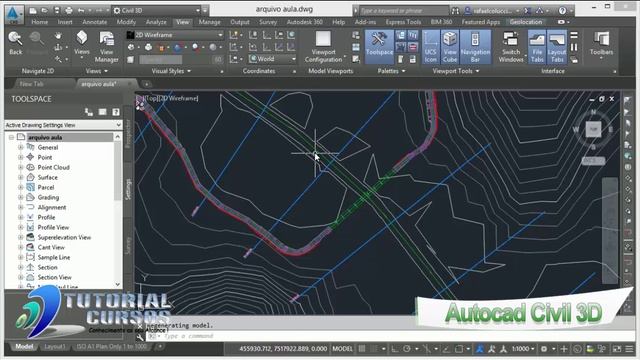Viewport: 640px width, 360px height.
Task: Open the World UCS dropdown
Action: coord(272,59)
